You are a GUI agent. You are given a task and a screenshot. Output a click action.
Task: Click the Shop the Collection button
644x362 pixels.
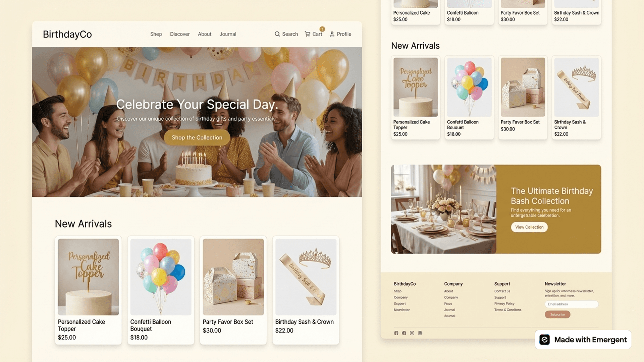point(197,137)
